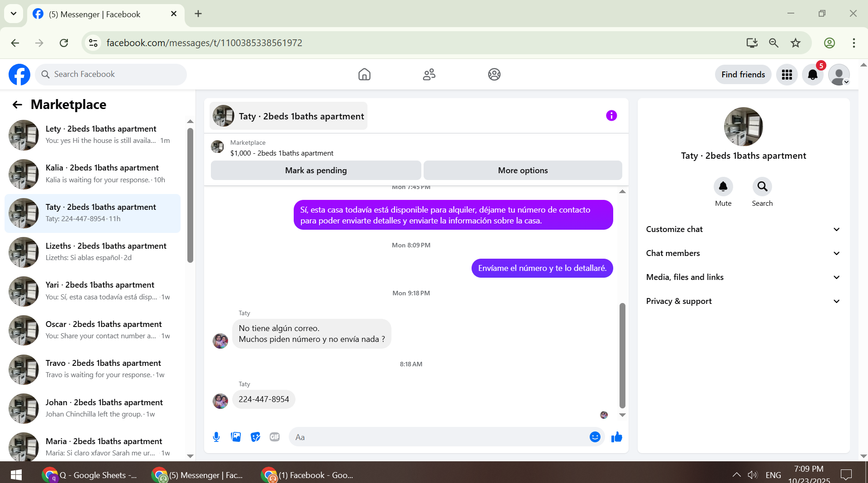
Task: Open the emoji picker in message box
Action: (x=595, y=437)
